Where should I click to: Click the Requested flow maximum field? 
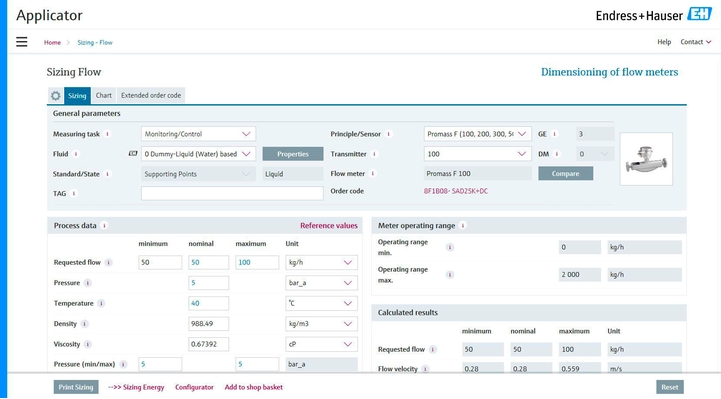coord(257,262)
